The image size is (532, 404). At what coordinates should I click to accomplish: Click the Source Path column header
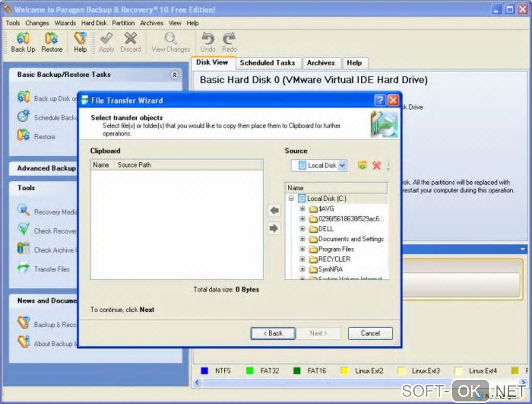tap(189, 165)
